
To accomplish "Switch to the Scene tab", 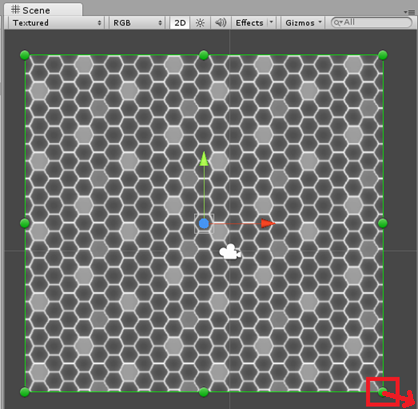I will [x=43, y=10].
